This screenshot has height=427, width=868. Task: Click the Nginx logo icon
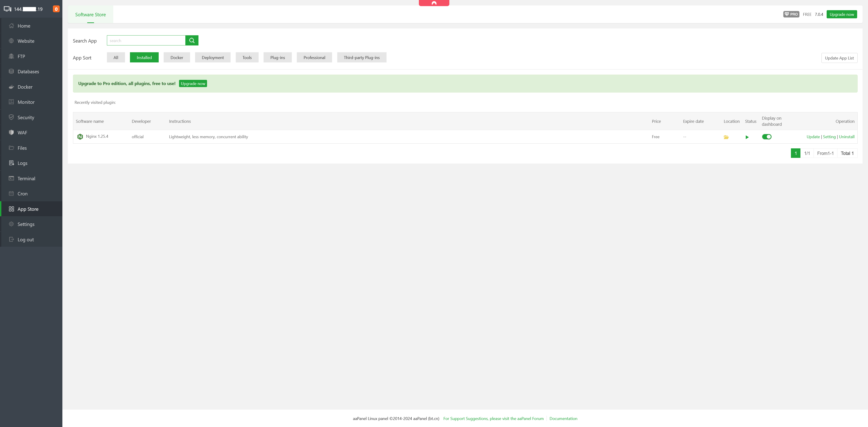[80, 137]
